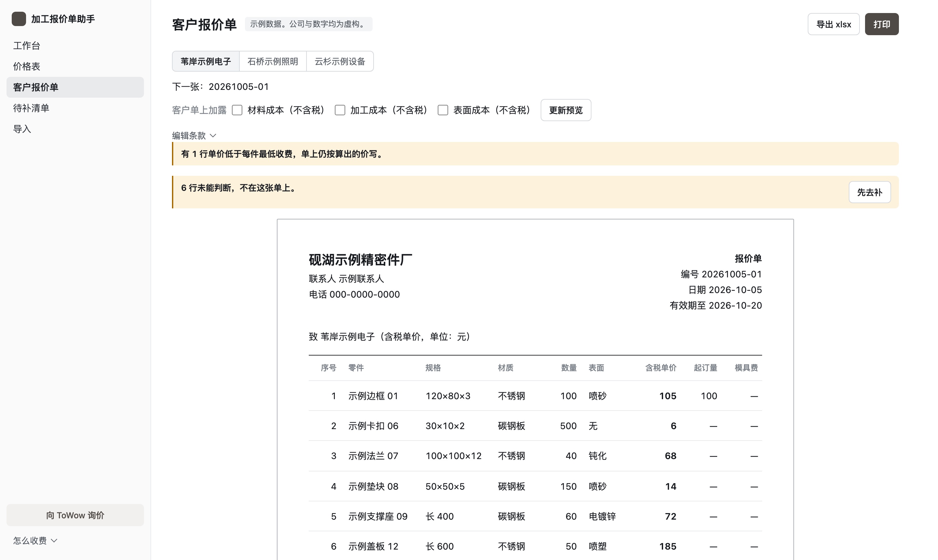The width and height of the screenshot is (938, 560).
Task: Click 电话 000-0000-0000 line
Action: click(354, 294)
